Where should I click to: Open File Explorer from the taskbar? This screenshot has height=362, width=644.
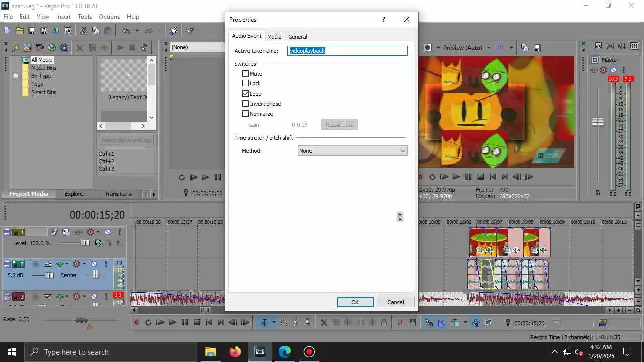click(210, 352)
